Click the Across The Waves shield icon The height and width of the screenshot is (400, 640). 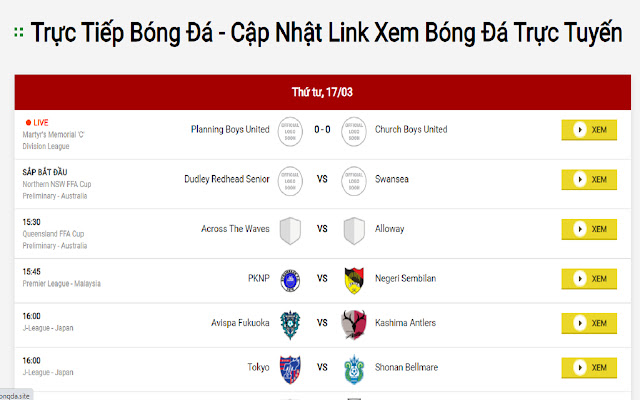(290, 229)
